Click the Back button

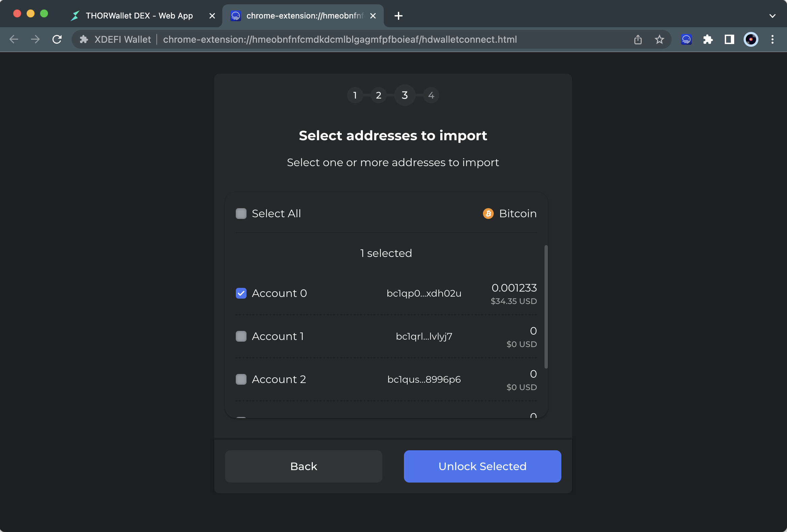pyautogui.click(x=303, y=466)
